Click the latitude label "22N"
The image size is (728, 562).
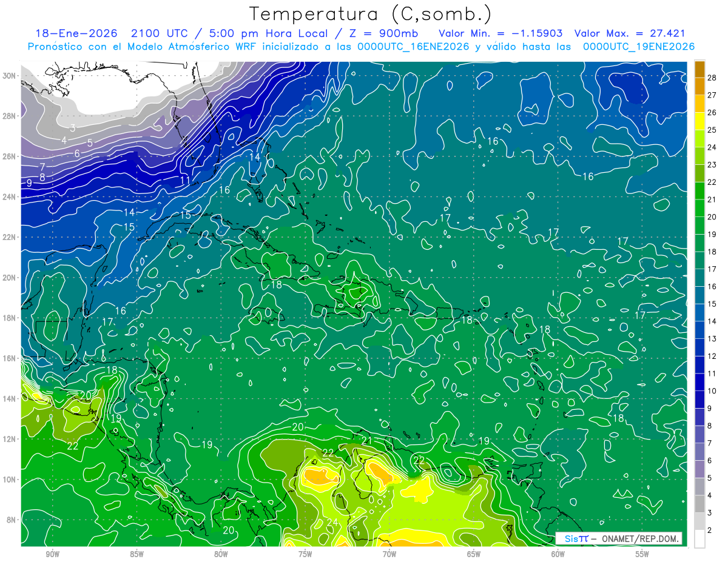(x=9, y=237)
